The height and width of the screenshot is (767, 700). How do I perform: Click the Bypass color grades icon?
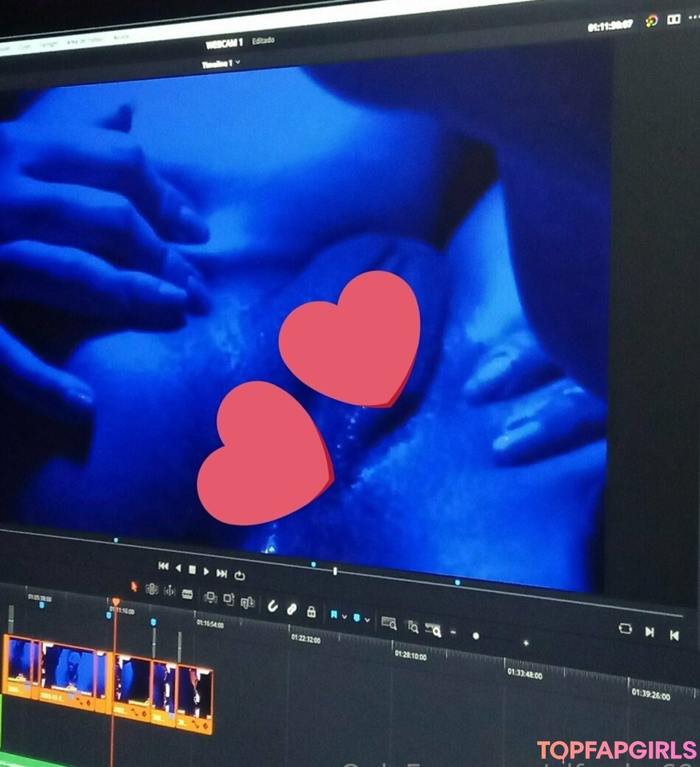point(651,21)
